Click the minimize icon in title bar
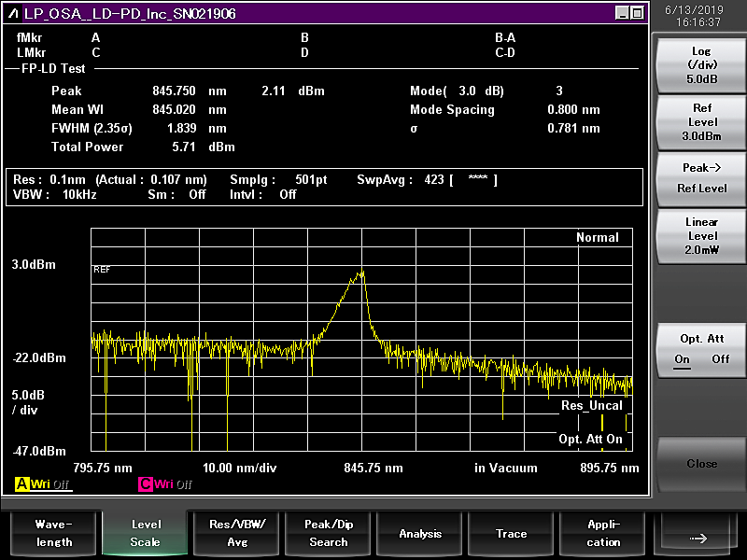 (622, 13)
